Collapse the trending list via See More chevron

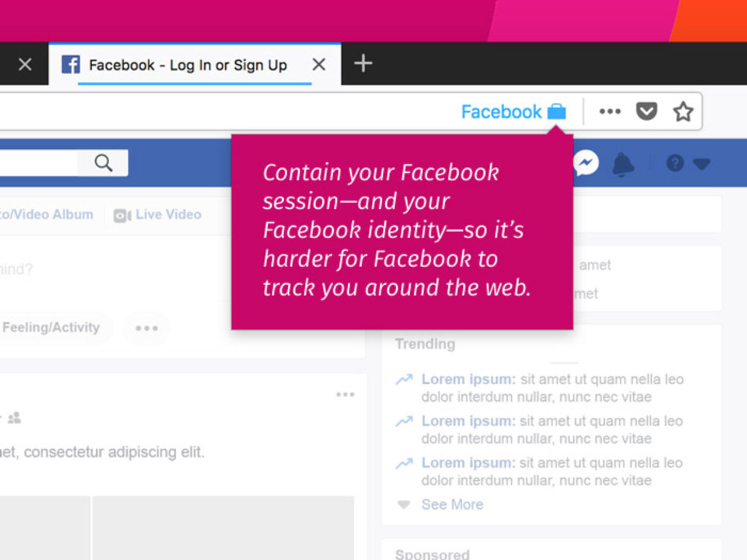(403, 505)
